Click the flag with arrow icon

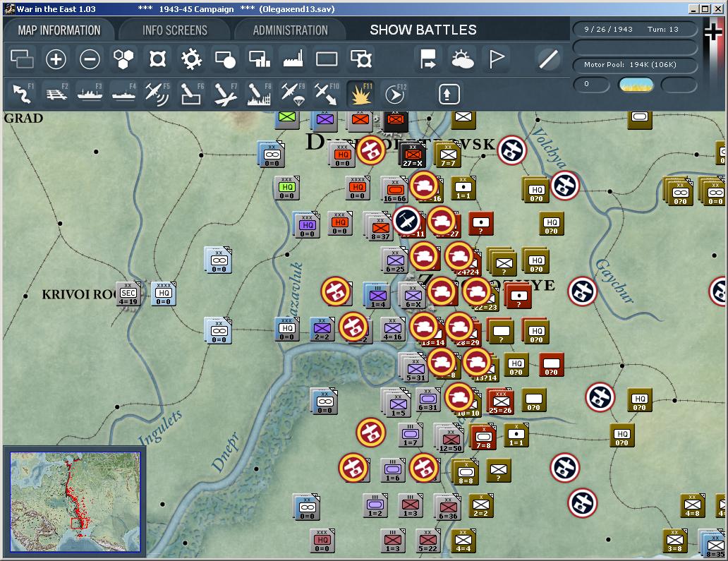point(427,59)
